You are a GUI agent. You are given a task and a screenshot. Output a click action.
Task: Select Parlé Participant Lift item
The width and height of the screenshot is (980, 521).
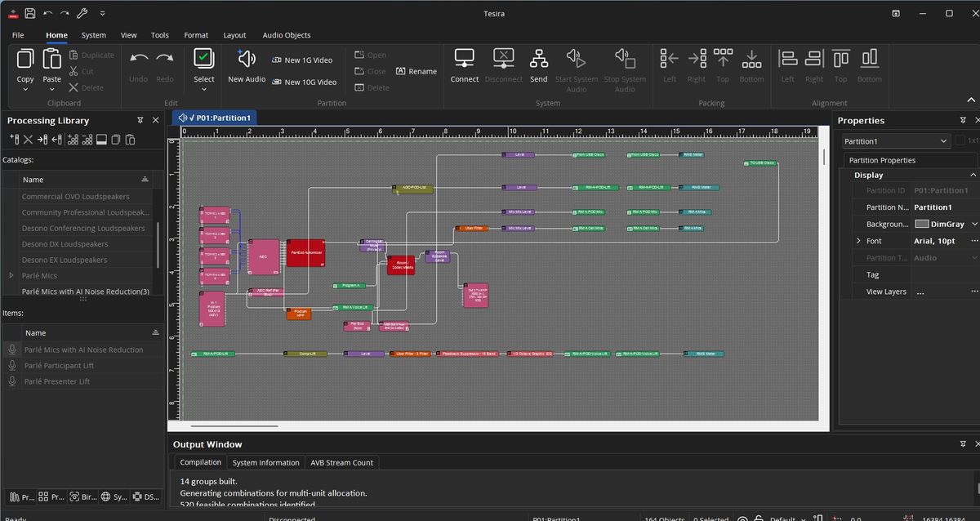pyautogui.click(x=59, y=366)
